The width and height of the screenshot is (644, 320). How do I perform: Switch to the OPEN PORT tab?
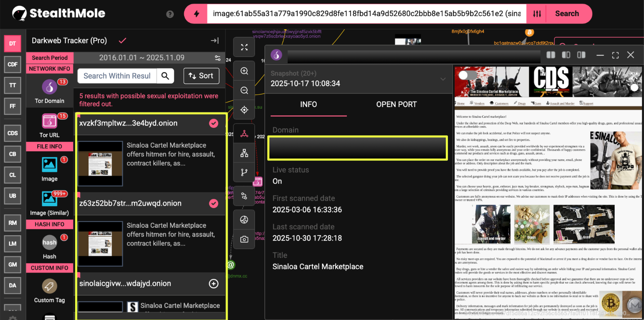(396, 104)
